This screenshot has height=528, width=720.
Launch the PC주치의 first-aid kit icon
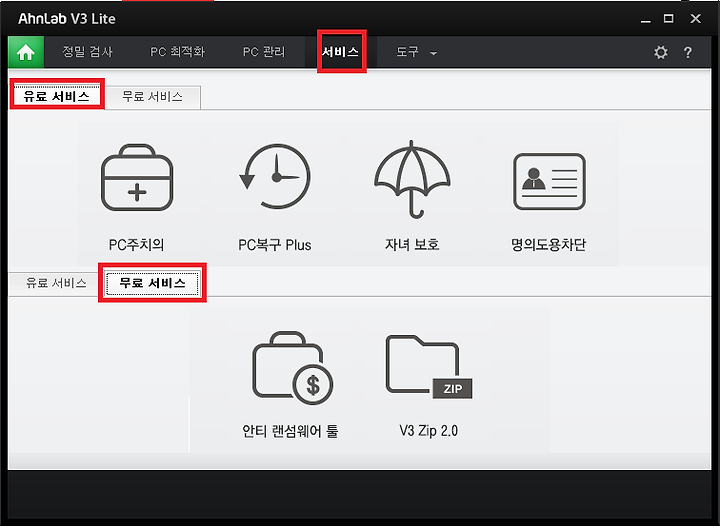[137, 178]
